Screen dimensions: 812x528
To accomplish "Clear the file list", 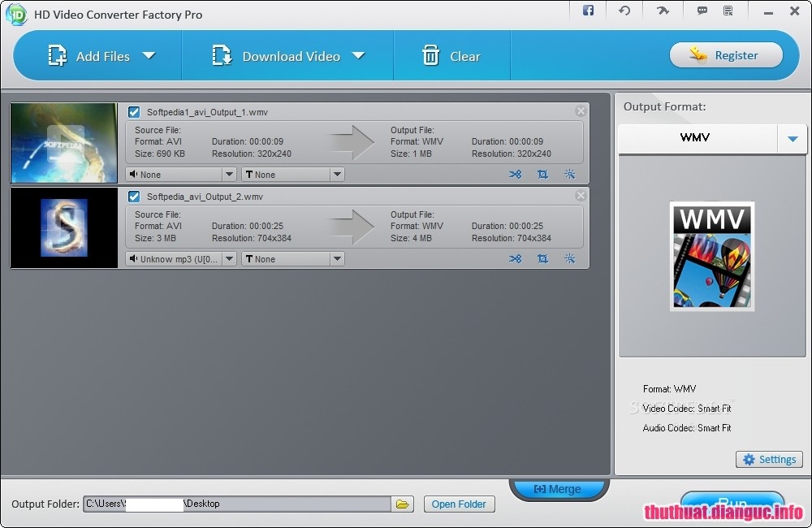I will pyautogui.click(x=451, y=56).
